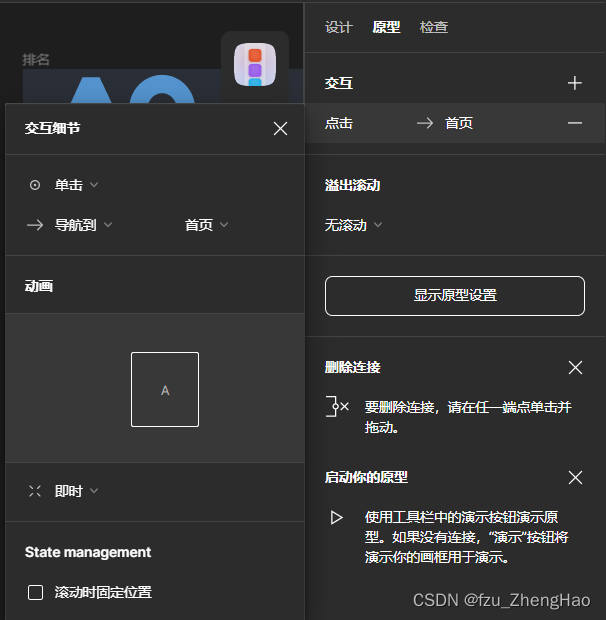Dismiss the 删除连接 tip
The width and height of the screenshot is (606, 620).
pyautogui.click(x=575, y=367)
